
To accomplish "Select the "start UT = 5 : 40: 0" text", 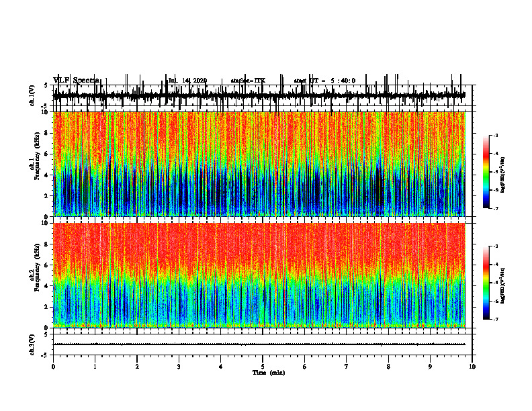I will [x=324, y=81].
